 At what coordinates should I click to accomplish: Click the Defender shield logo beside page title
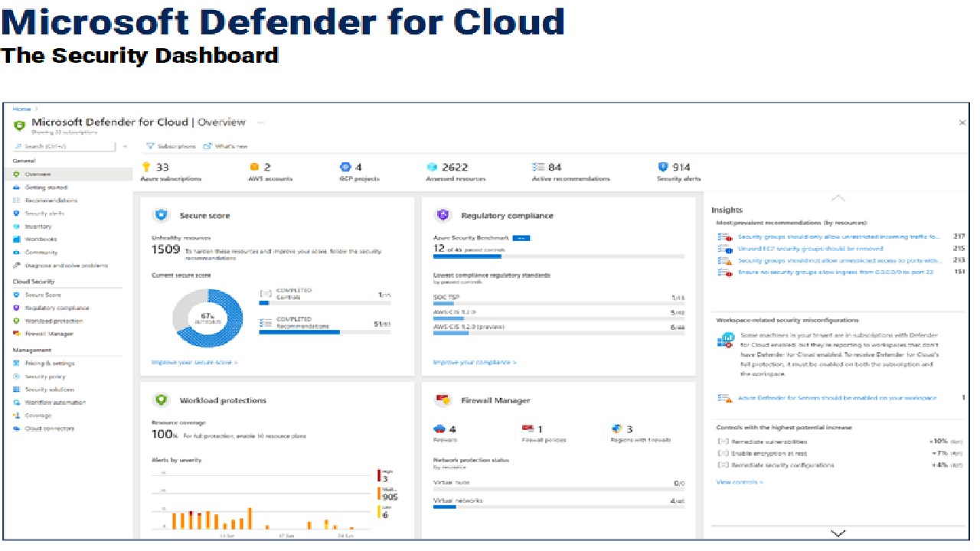pyautogui.click(x=19, y=125)
